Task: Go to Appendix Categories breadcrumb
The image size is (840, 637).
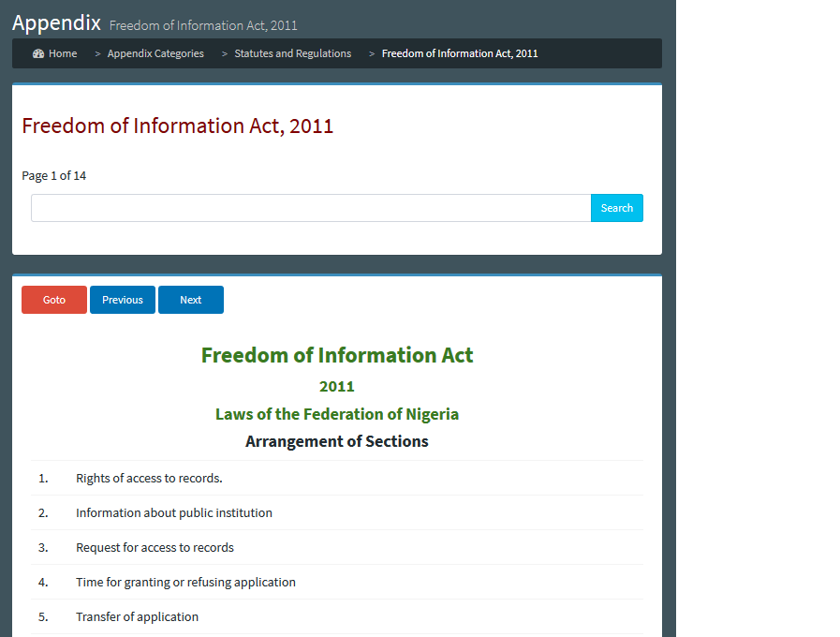Action: pyautogui.click(x=155, y=53)
